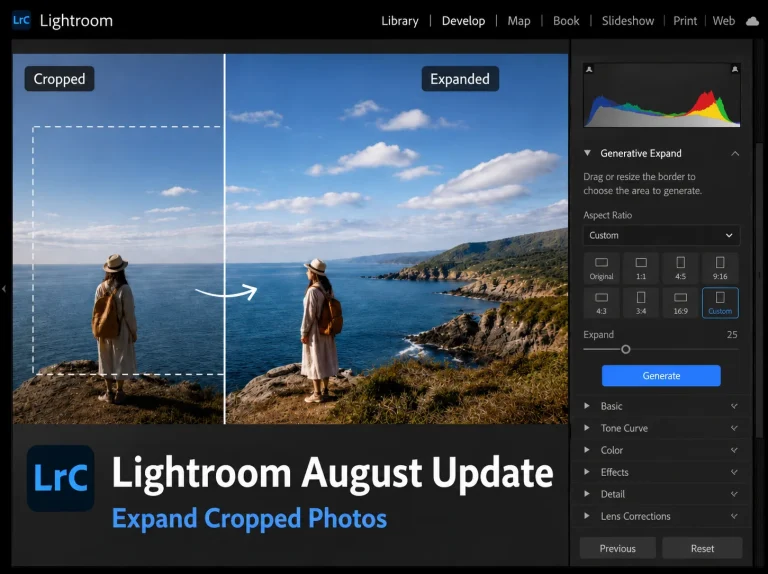
Task: Select the 16:9 widescreen aspect preset
Action: (x=680, y=303)
